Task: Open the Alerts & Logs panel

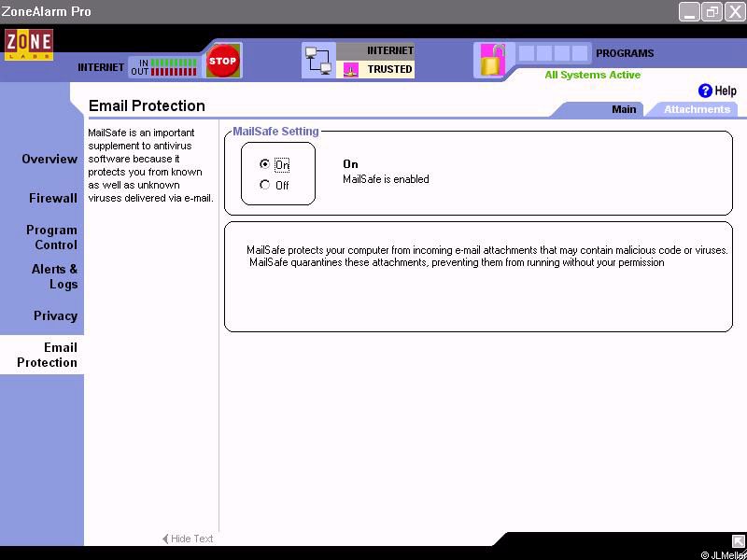Action: (x=54, y=276)
